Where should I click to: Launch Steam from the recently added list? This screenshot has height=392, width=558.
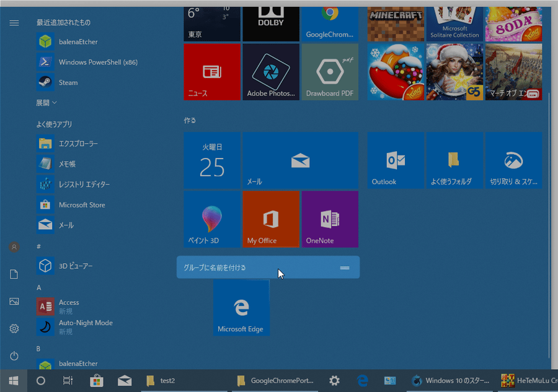(58, 82)
